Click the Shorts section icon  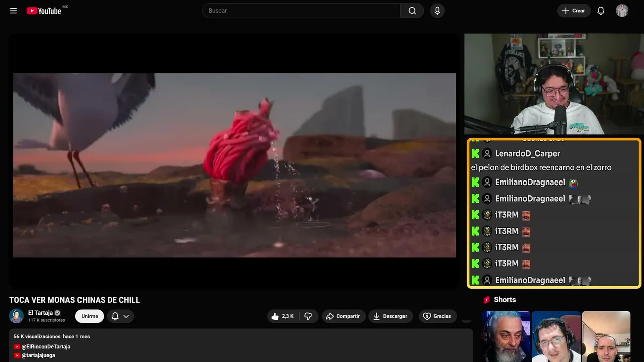[487, 300]
